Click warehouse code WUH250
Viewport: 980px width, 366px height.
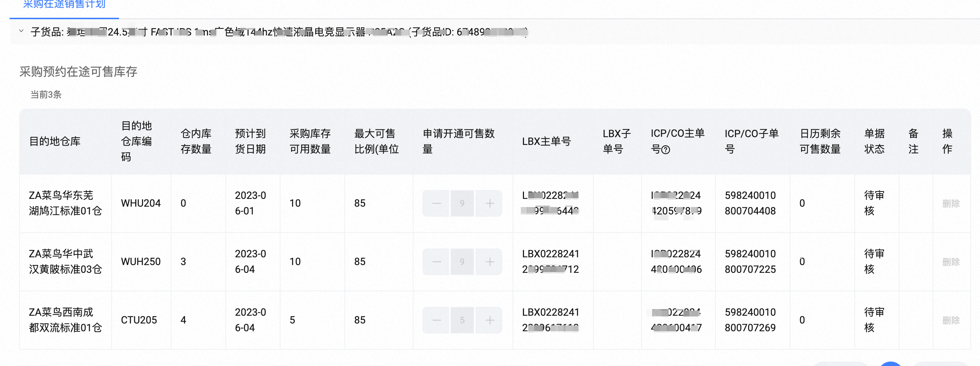point(141,262)
